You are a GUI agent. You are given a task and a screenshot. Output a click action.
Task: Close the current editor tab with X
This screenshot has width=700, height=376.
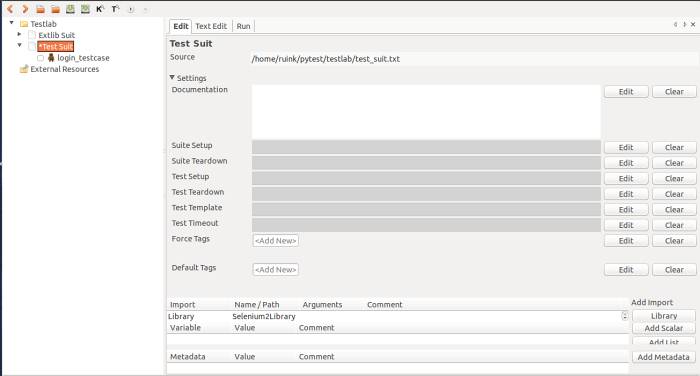point(693,25)
